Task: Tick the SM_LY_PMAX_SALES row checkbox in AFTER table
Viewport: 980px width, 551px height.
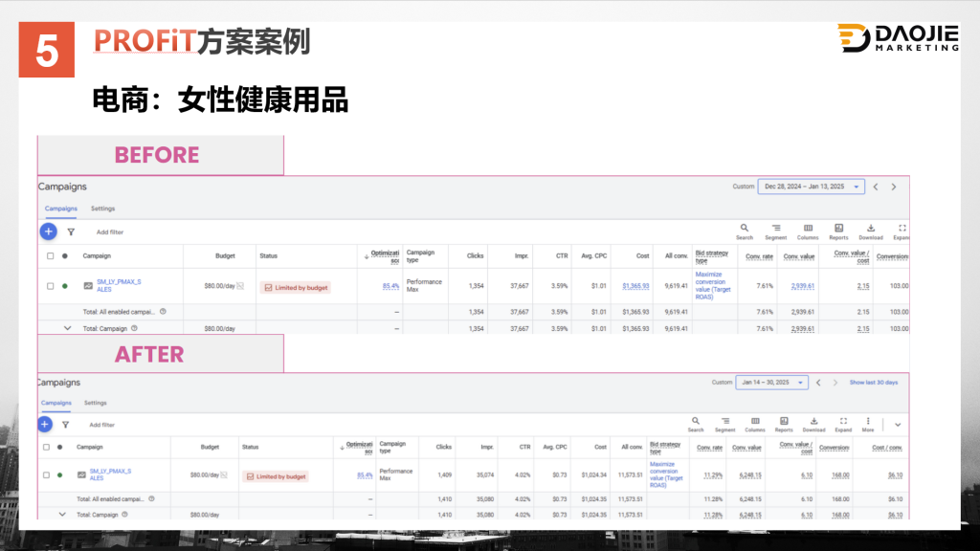Action: click(x=46, y=474)
